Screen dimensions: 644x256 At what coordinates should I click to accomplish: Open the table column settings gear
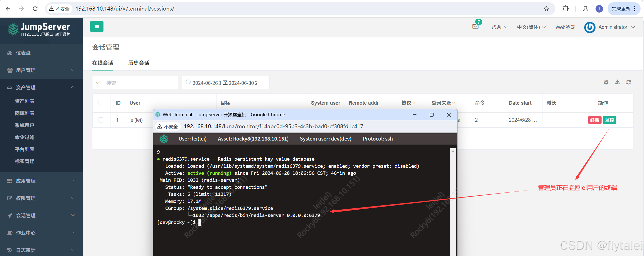(606, 82)
